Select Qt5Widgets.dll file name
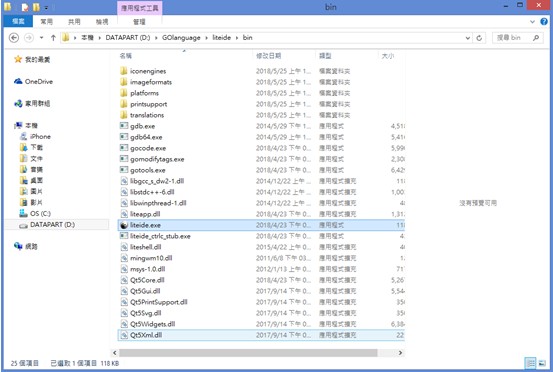Viewport: 553px width, 372px height. click(152, 324)
